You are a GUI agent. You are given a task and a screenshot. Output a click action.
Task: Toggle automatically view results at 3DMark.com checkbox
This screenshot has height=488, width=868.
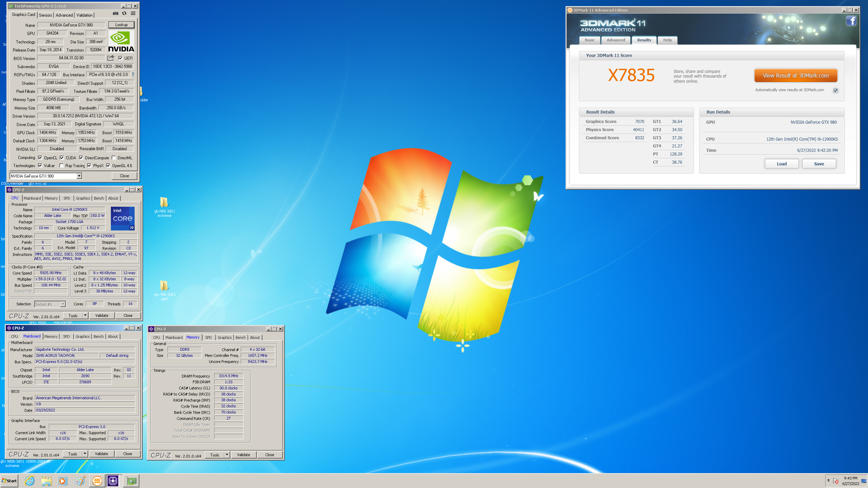click(835, 90)
